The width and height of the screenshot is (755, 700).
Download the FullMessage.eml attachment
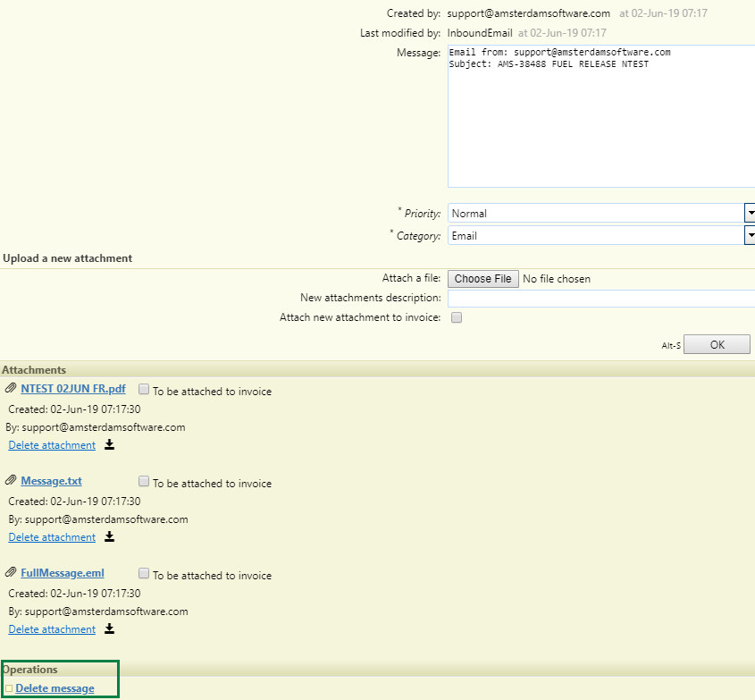pos(108,628)
